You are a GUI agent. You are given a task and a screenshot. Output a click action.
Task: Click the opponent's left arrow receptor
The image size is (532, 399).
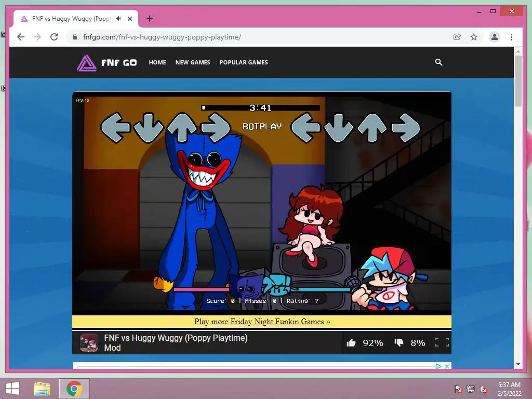(x=115, y=127)
